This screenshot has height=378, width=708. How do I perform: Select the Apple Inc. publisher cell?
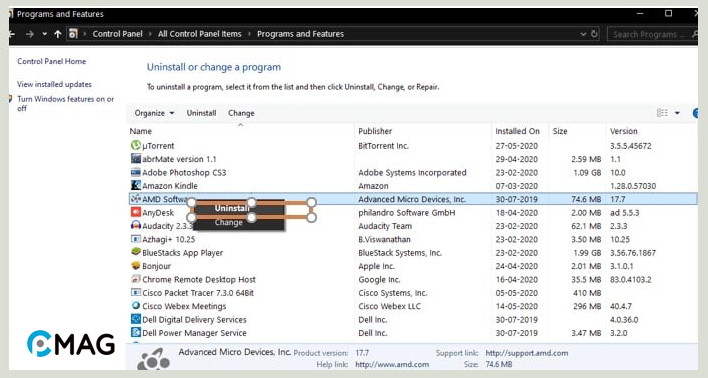pos(376,266)
